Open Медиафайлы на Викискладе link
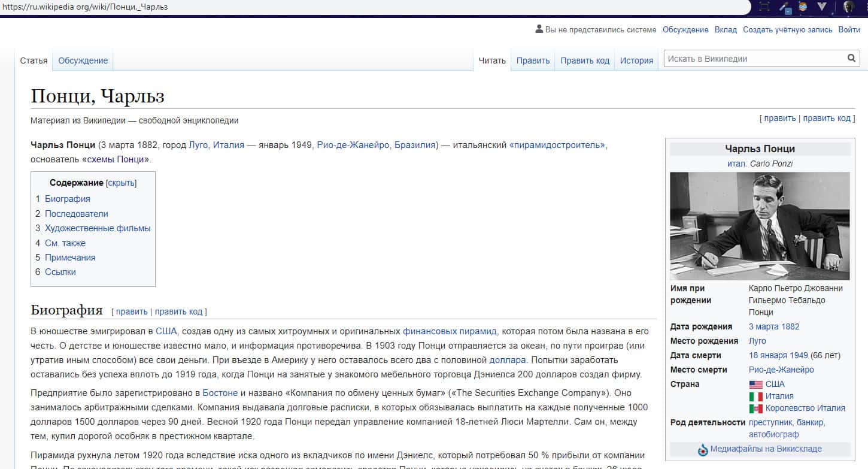Screen dimensions: 868x469 (x=766, y=449)
